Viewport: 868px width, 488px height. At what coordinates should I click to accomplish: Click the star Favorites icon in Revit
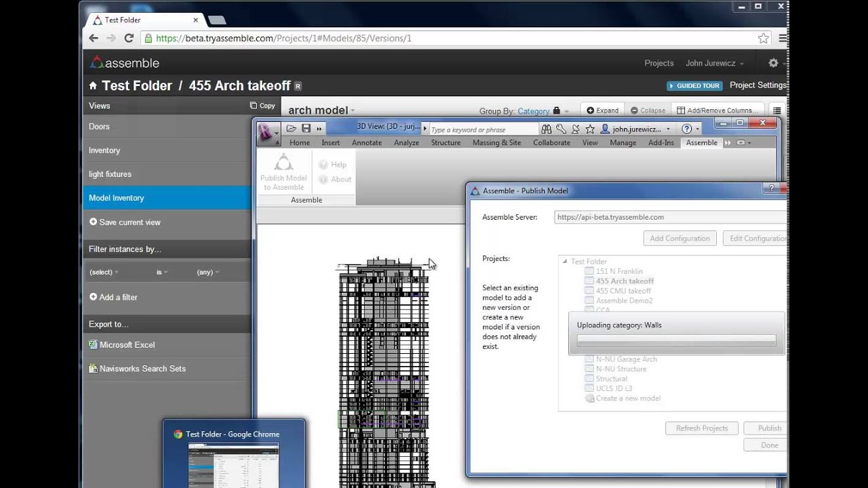590,129
